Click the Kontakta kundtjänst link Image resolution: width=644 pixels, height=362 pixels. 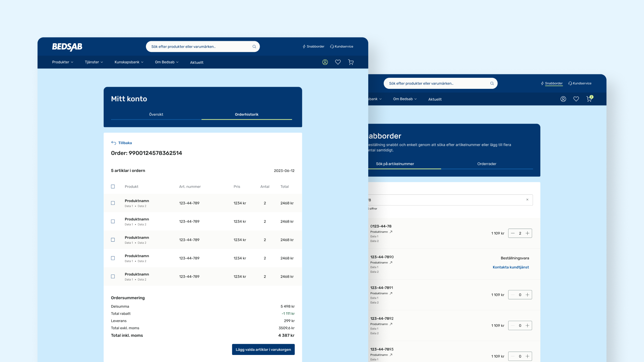[511, 267]
